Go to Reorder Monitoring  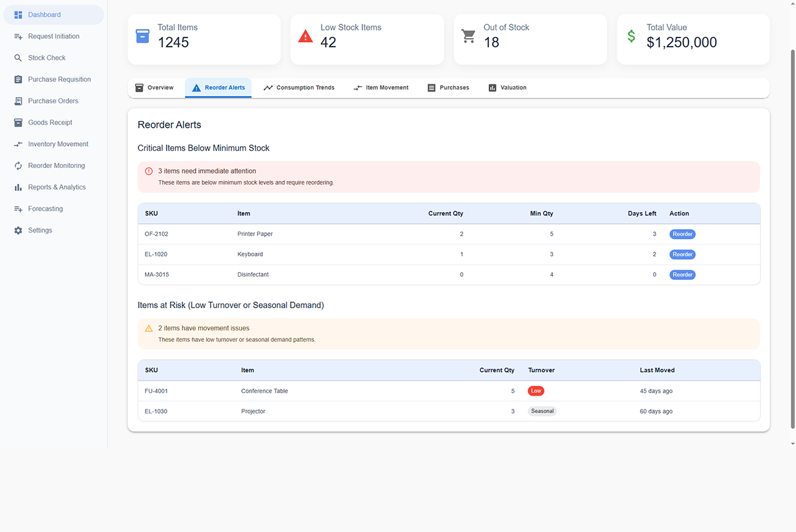point(54,166)
